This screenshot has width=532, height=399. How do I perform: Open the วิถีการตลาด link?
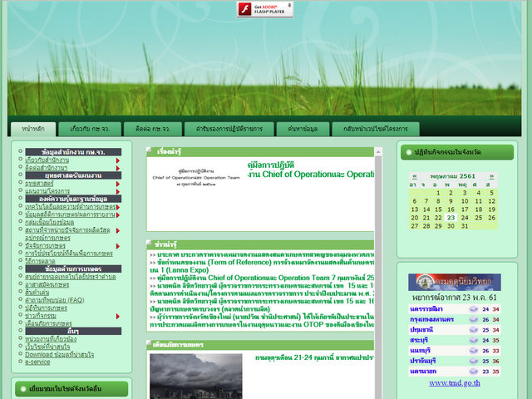[x=40, y=261]
